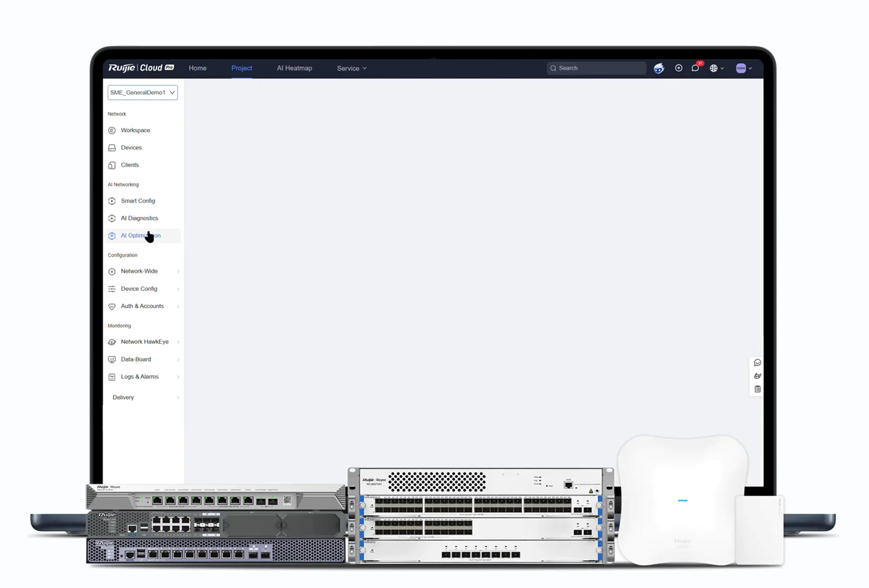Open user avatar account menu

tap(743, 68)
